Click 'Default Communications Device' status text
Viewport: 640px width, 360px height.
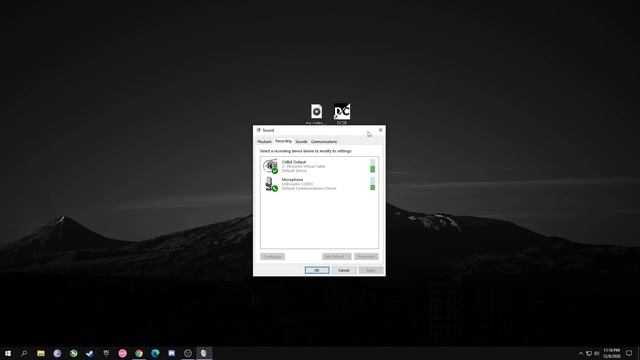[309, 189]
